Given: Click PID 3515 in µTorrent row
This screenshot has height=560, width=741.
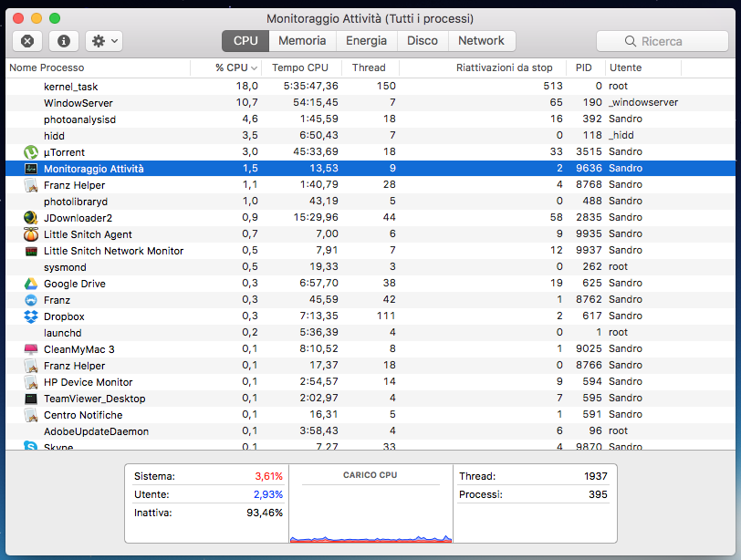Looking at the screenshot, I should point(589,151).
